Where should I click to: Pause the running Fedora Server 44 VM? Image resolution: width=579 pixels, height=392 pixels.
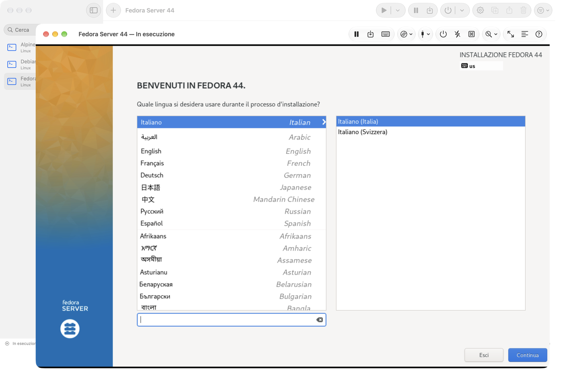[356, 34]
